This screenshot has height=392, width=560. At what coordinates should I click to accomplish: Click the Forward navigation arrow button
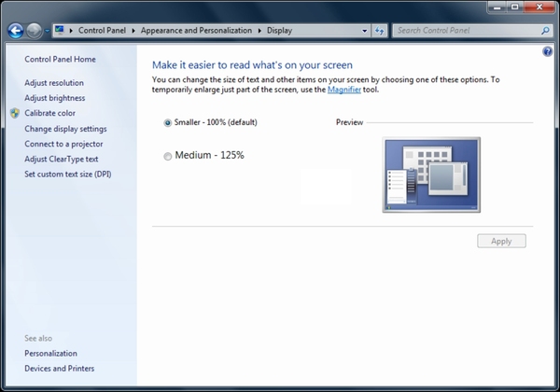tap(35, 31)
